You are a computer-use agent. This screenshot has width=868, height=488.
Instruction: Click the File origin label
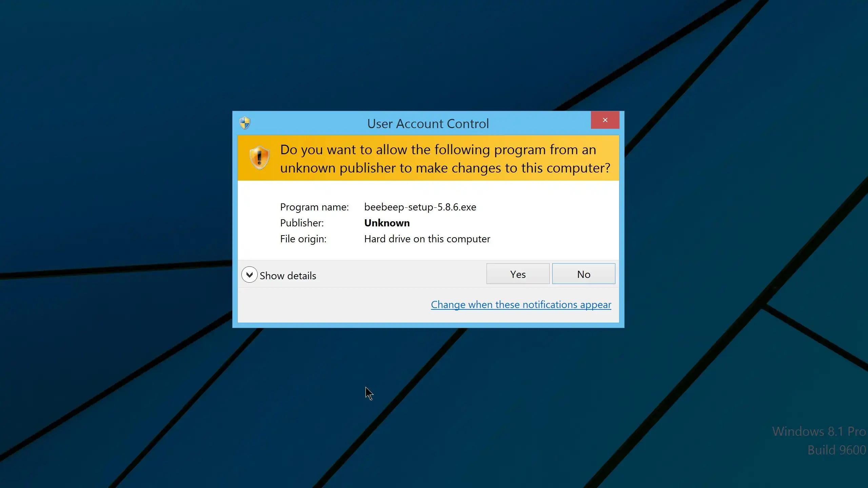click(303, 239)
